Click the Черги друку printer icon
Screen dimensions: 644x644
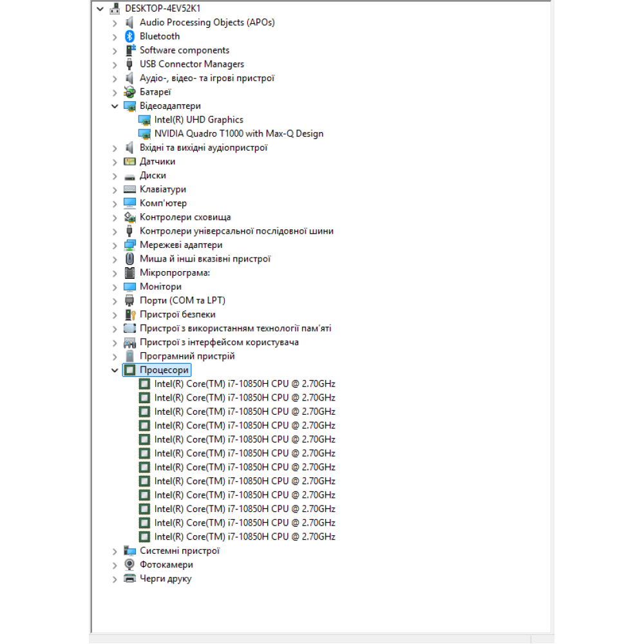(130, 578)
